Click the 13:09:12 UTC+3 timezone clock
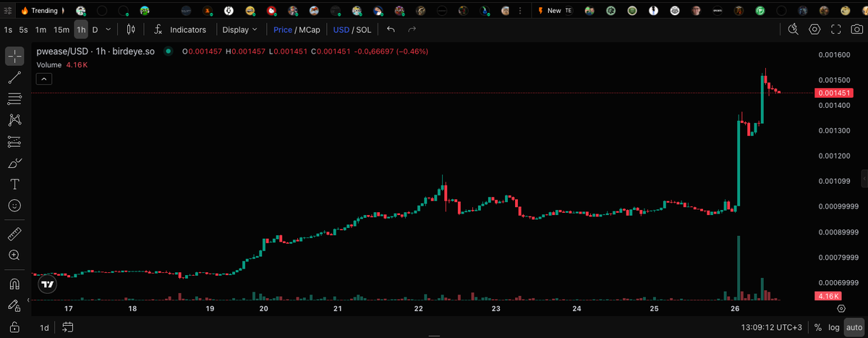The image size is (868, 338). click(x=773, y=328)
